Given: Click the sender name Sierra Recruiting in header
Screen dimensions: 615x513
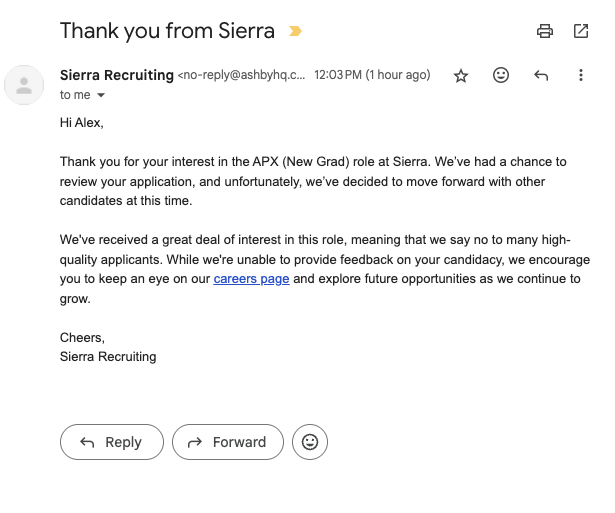Looking at the screenshot, I should pos(116,75).
